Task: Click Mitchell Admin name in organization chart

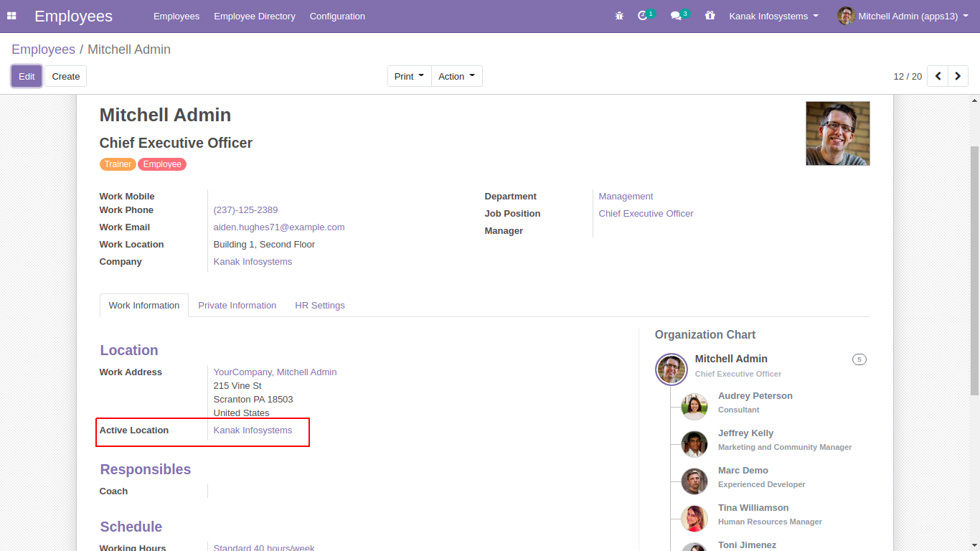Action: tap(731, 358)
